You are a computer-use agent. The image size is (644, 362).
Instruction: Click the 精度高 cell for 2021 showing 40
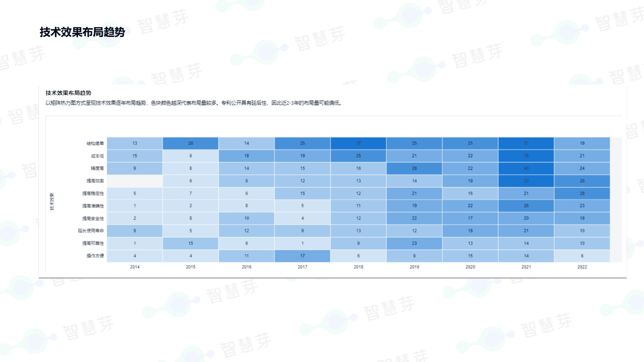(526, 168)
